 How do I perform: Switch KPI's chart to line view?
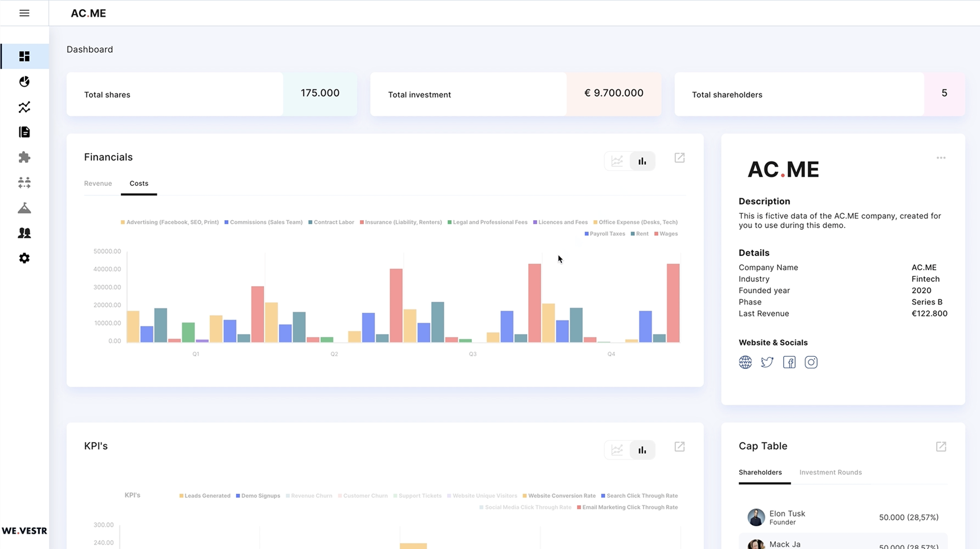[617, 449]
